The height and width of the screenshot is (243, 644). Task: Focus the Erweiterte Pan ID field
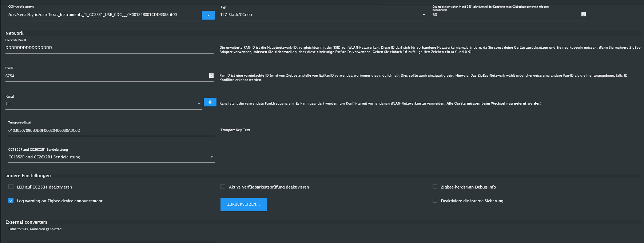[109, 48]
